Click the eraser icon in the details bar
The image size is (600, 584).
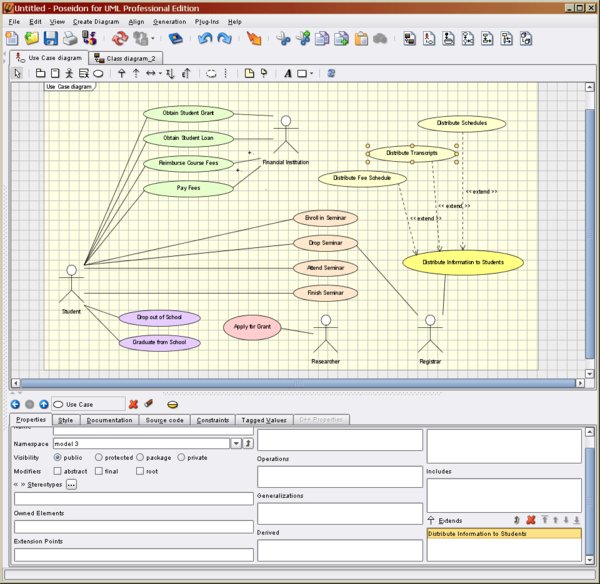(x=149, y=403)
